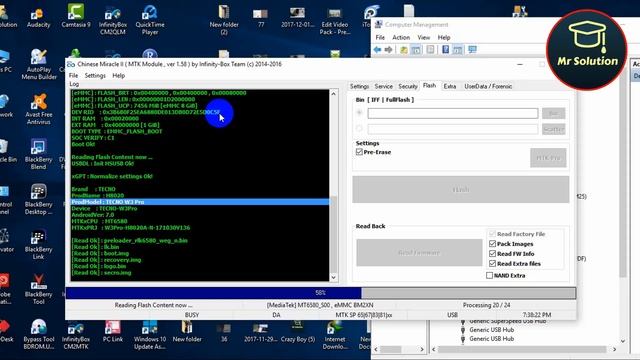
Task: Open InfinityBox CM2MTK desktop shortcut
Action: point(76,334)
